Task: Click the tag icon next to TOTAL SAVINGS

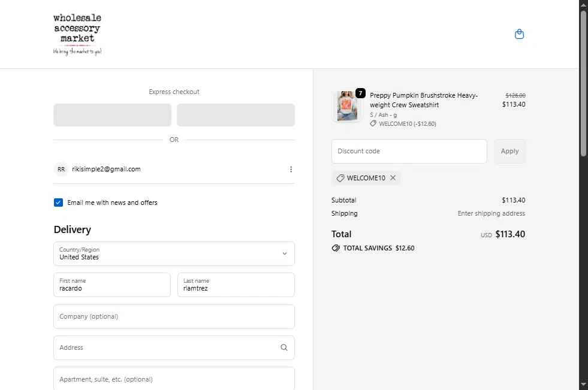Action: (336, 248)
